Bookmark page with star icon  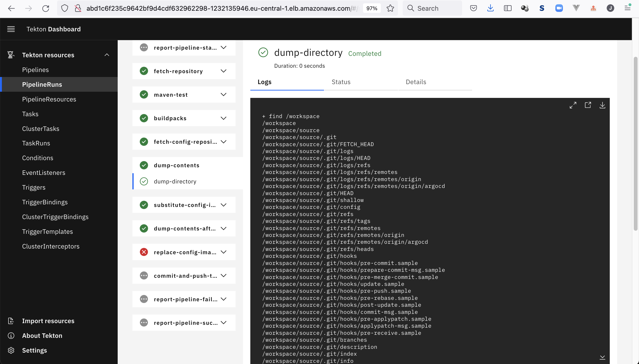pyautogui.click(x=390, y=9)
